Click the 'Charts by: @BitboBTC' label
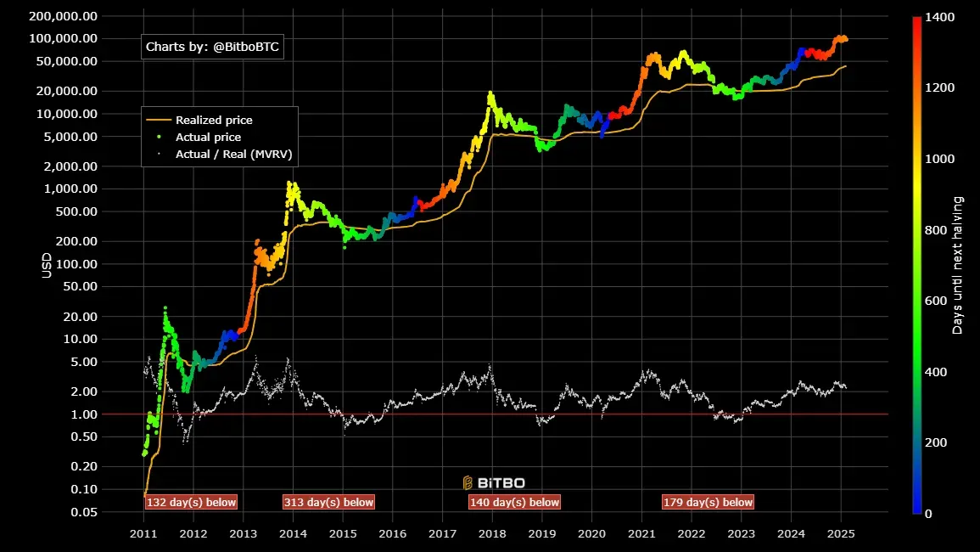Screen dimensions: 980x552 212,47
